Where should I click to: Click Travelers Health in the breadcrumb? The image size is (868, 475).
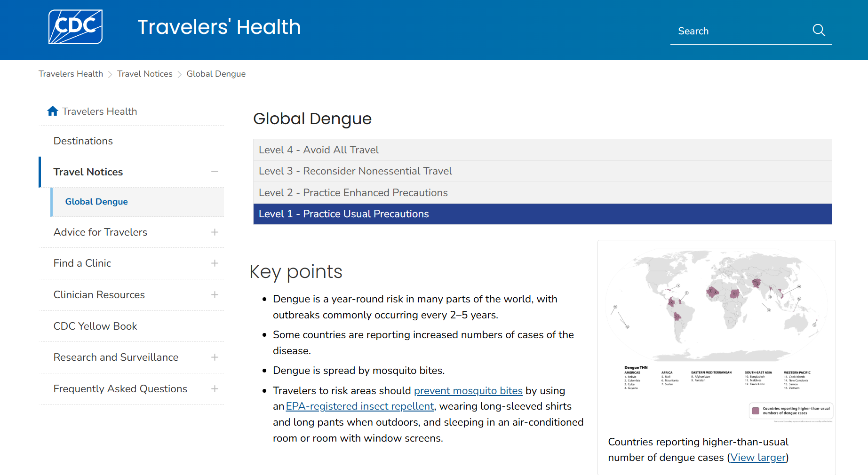71,74
